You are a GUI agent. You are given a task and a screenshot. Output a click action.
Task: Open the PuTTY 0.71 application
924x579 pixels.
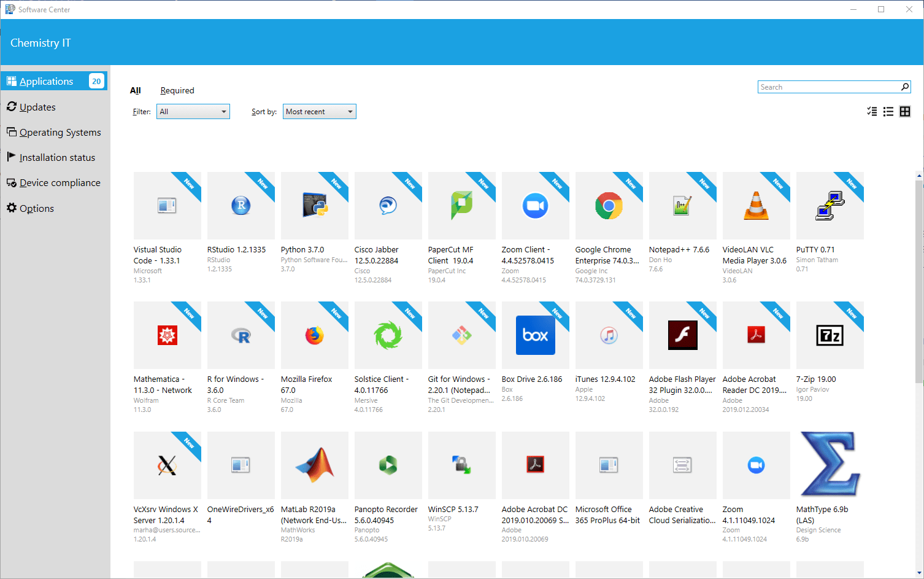click(830, 206)
